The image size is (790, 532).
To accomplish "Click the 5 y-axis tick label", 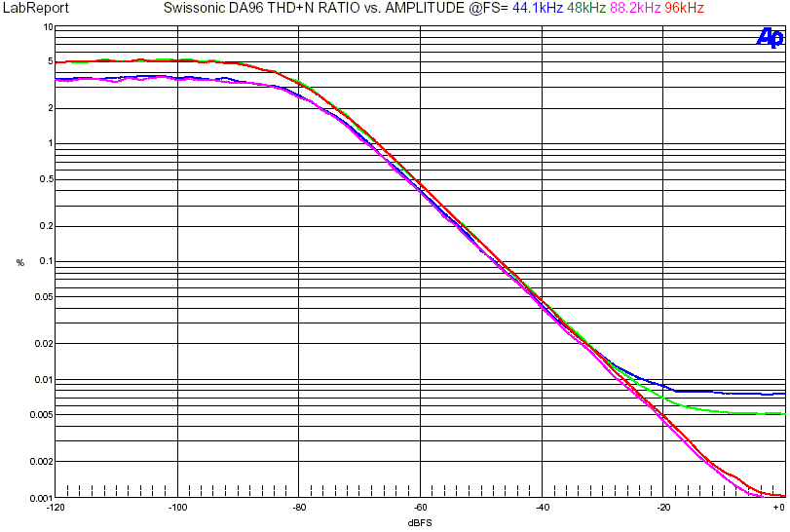I will pos(51,61).
